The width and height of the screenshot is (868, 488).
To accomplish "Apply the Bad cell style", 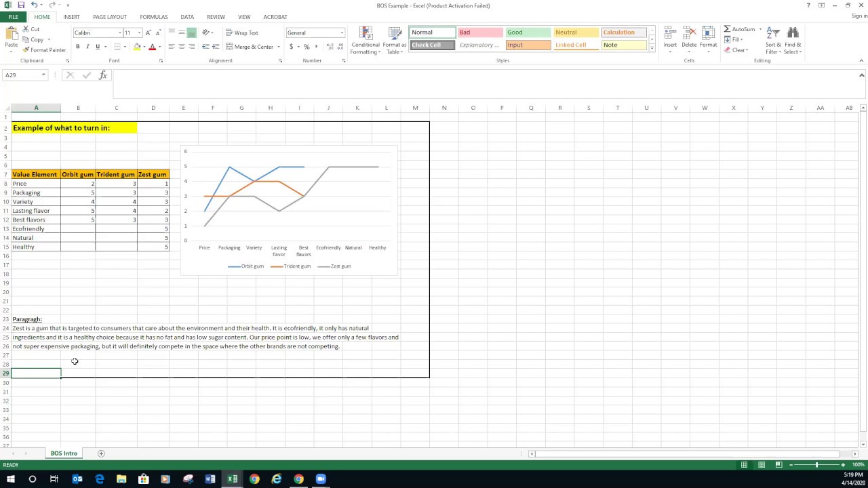I will tap(480, 33).
